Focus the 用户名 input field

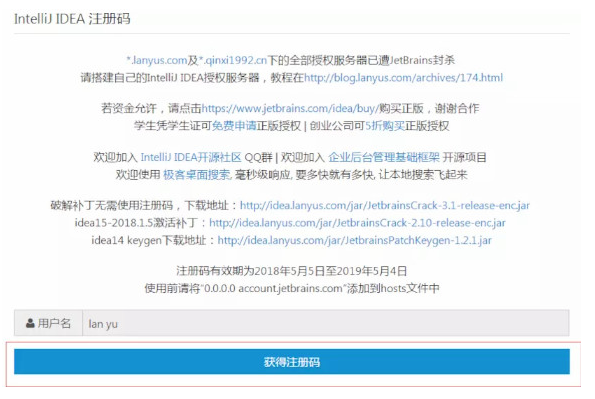(x=326, y=323)
